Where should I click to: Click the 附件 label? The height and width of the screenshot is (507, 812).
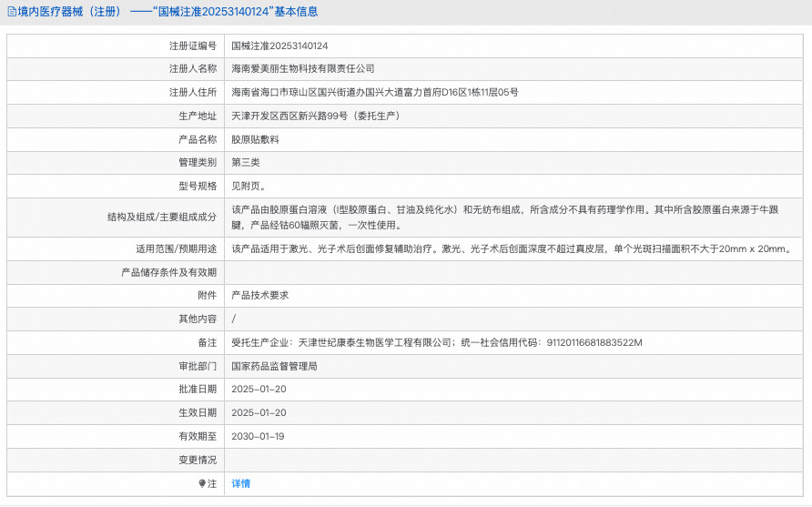tap(207, 295)
